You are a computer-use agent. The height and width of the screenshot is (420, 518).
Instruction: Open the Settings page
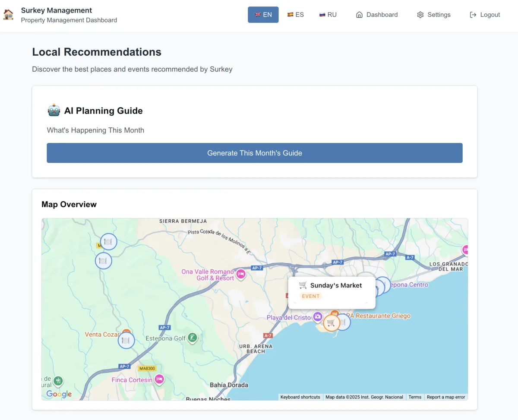(434, 15)
